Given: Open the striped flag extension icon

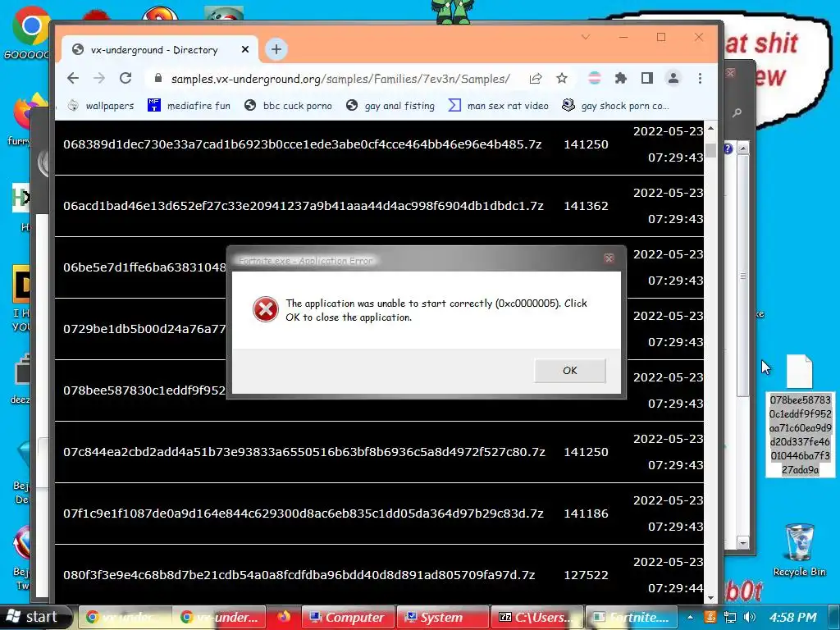Looking at the screenshot, I should coord(594,78).
